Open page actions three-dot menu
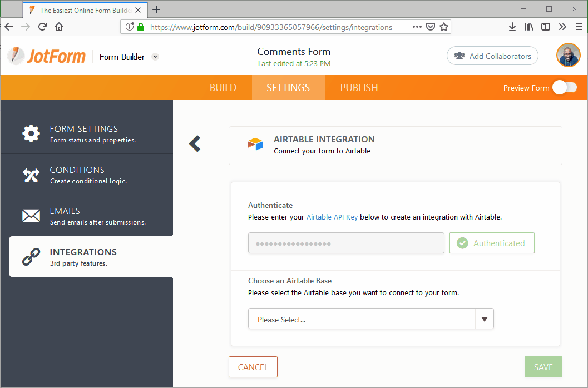This screenshot has height=388, width=588. coord(417,27)
